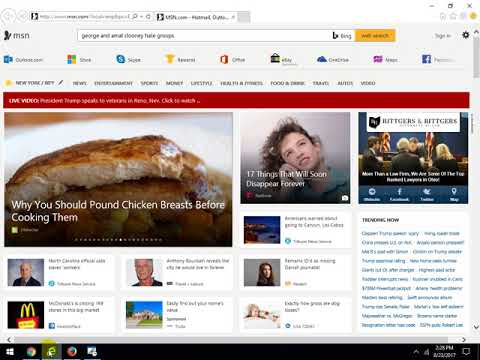Open the Entertainment menu
The width and height of the screenshot is (480, 360).
113,83
